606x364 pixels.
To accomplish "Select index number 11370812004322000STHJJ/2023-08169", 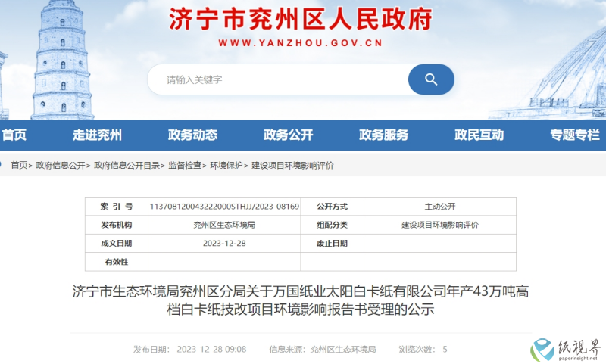I will click(224, 207).
